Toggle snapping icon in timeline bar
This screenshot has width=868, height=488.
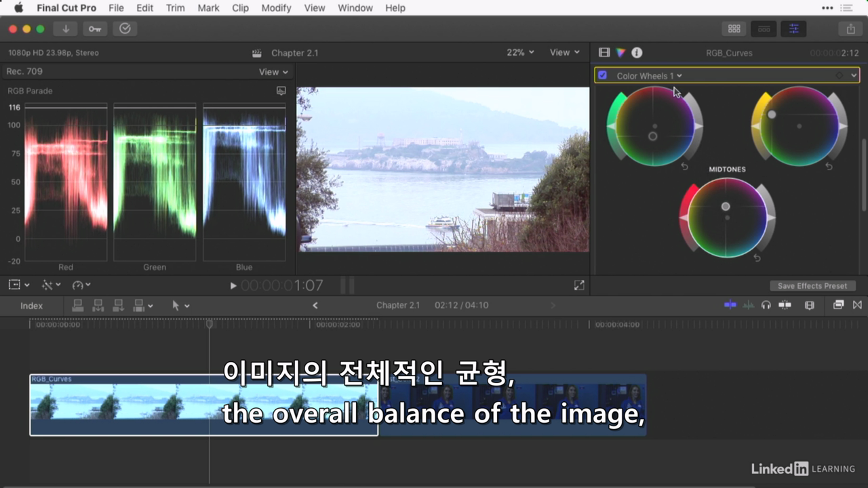click(x=785, y=305)
